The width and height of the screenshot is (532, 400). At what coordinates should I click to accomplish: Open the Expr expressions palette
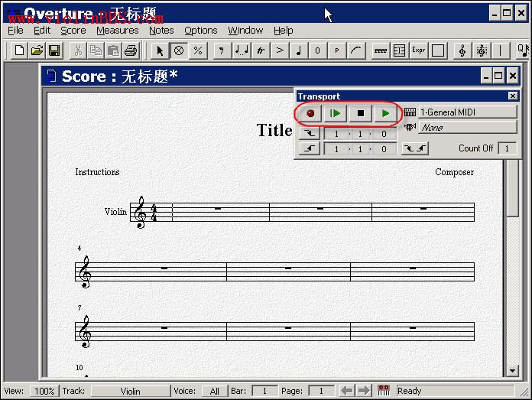(x=418, y=51)
